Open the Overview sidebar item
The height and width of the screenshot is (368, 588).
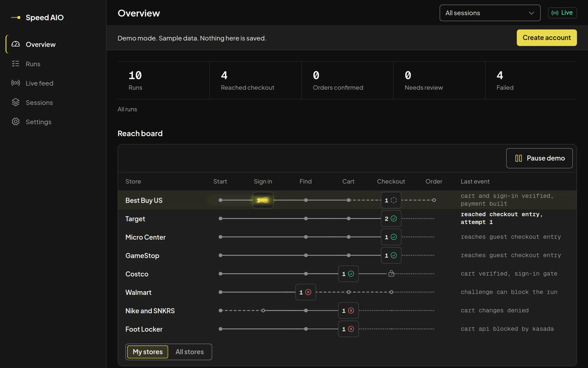coord(54,44)
